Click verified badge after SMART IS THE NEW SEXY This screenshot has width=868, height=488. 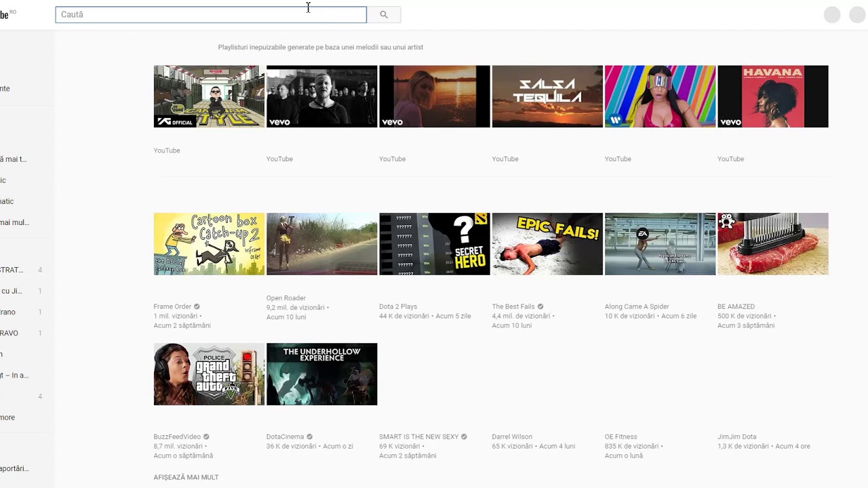coord(464,436)
